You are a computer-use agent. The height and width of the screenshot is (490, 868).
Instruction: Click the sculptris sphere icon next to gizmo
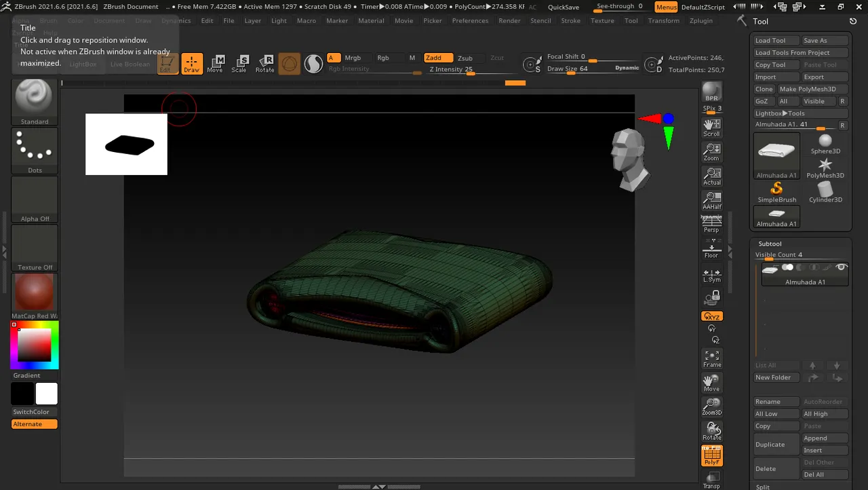tap(313, 64)
